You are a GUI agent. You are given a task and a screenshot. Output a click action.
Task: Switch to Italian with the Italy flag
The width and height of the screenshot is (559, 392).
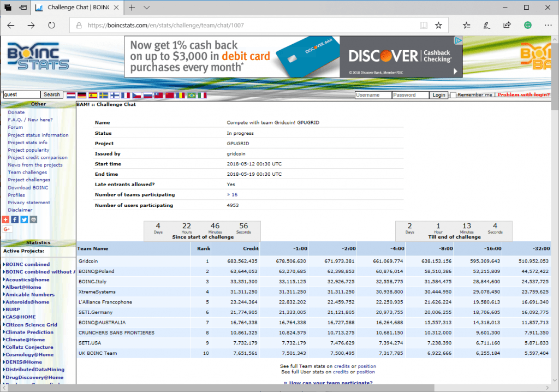click(x=203, y=95)
